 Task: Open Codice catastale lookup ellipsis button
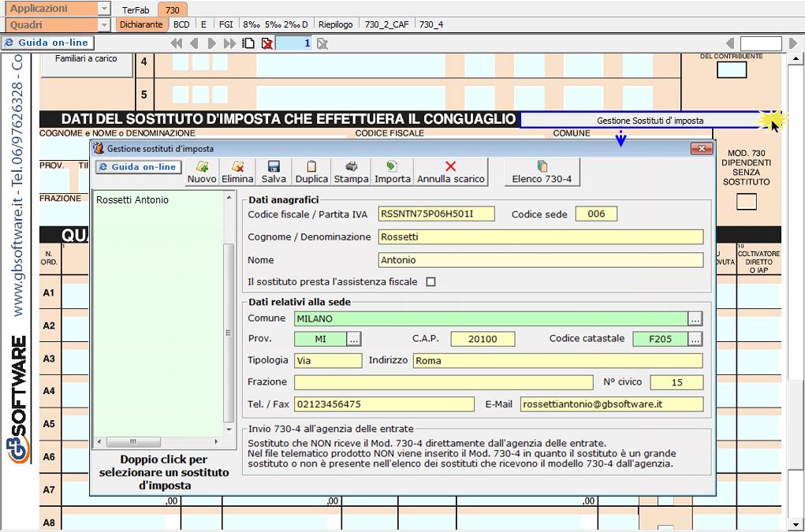695,339
